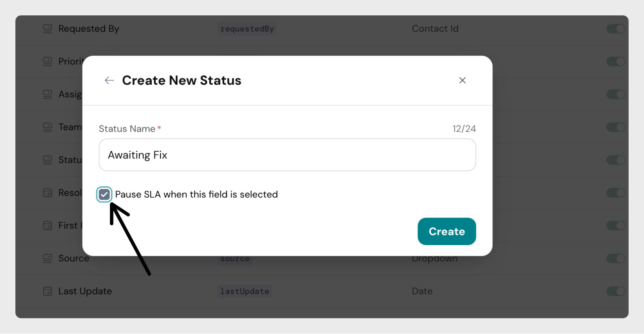Click the Pause SLA label text
644x334 pixels.
coord(196,194)
